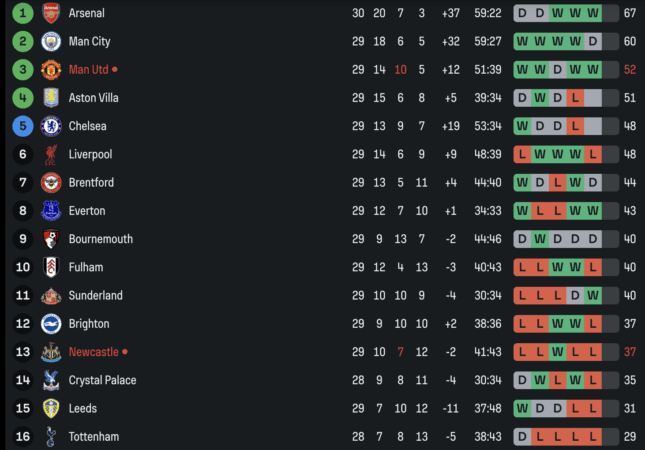
Task: Click the Chelsea club crest
Action: point(51,126)
